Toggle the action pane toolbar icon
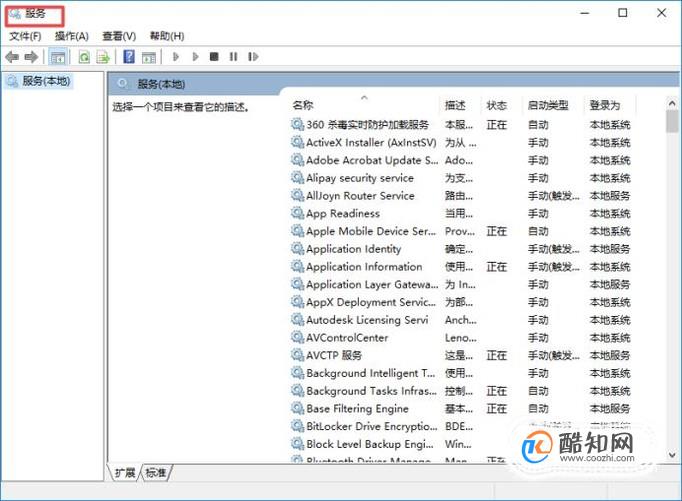The width and height of the screenshot is (682, 501). 149,57
